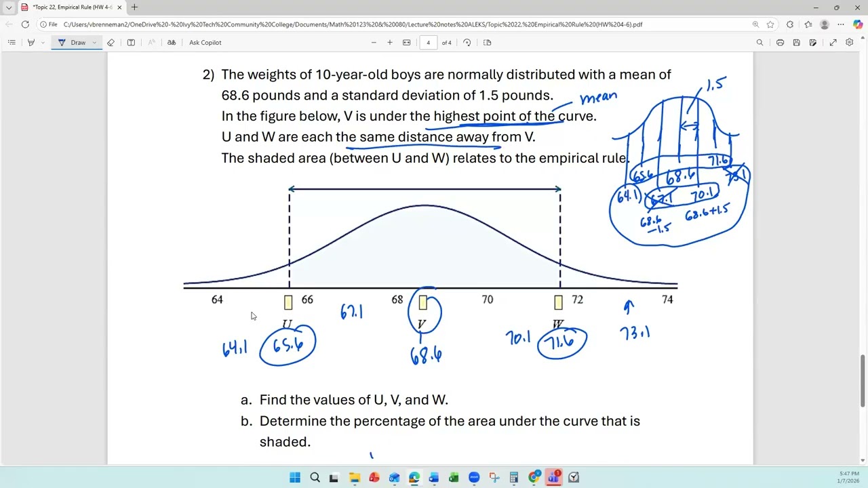This screenshot has width=868, height=488.
Task: Open the Read aloud tool
Action: [151, 42]
